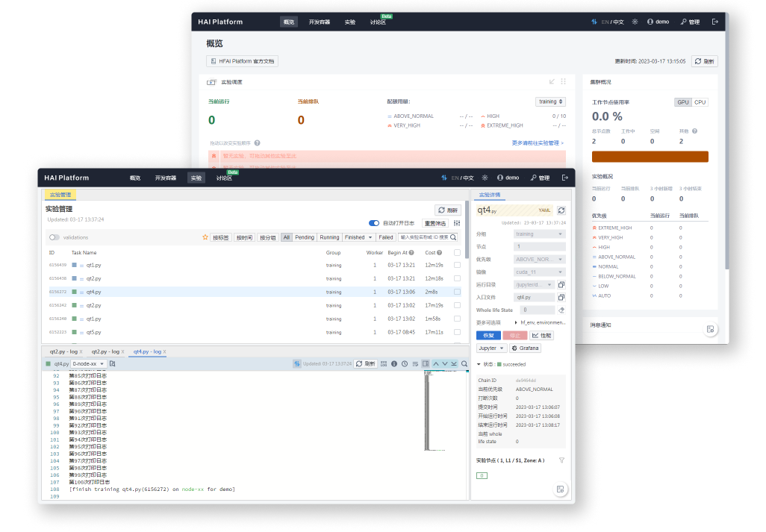
Task: Click the sync arrows icon in log toolbar
Action: click(296, 363)
